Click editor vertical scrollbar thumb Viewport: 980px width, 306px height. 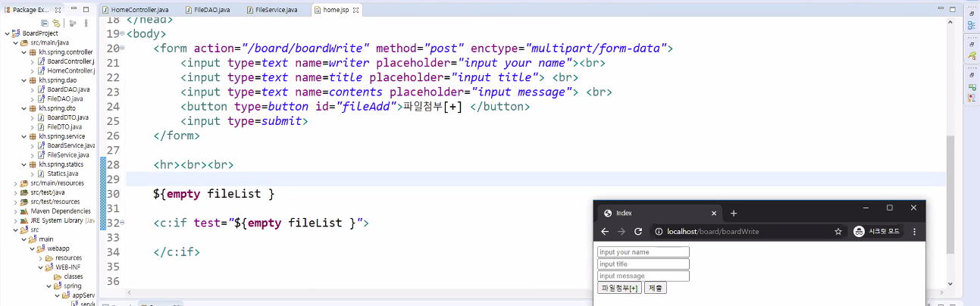[x=950, y=195]
